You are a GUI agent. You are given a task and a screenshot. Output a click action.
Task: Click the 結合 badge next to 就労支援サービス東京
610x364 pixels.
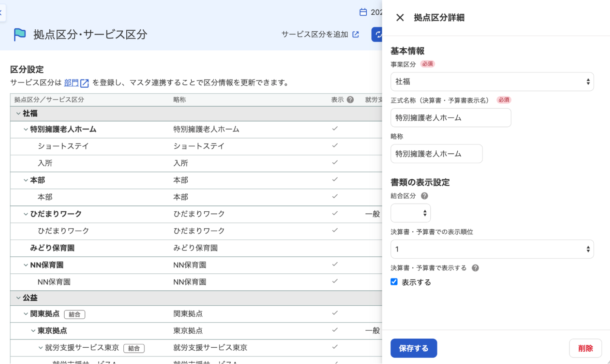click(x=134, y=348)
